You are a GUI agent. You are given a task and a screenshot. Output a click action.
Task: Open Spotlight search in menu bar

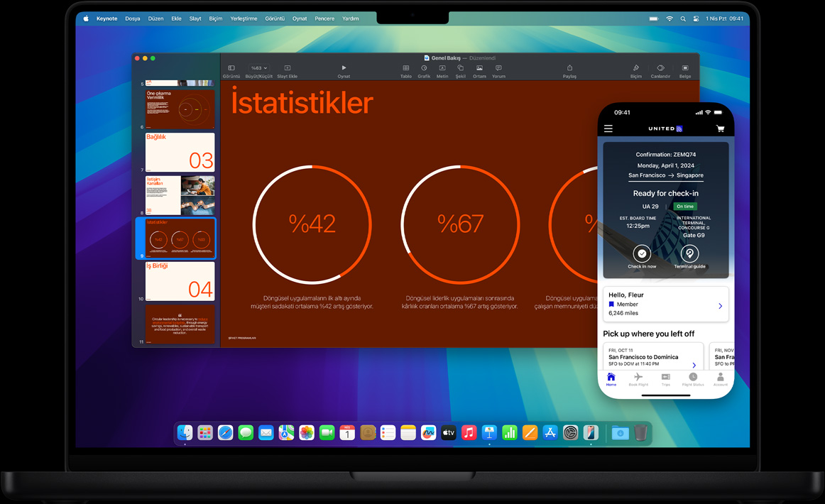[x=683, y=18]
